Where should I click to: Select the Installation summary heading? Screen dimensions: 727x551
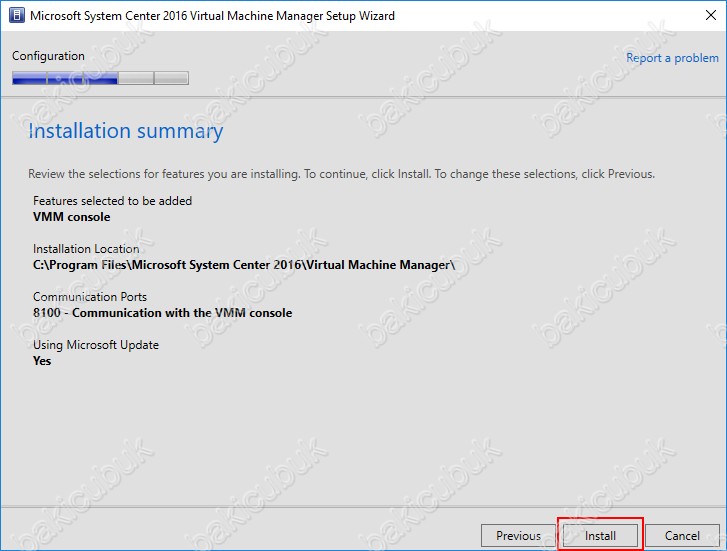(x=126, y=131)
